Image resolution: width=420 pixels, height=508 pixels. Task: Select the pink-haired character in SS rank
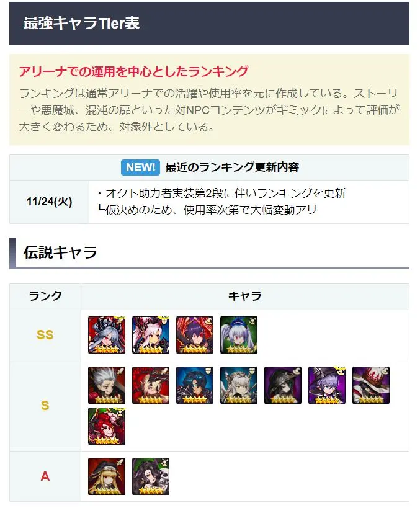(x=151, y=335)
